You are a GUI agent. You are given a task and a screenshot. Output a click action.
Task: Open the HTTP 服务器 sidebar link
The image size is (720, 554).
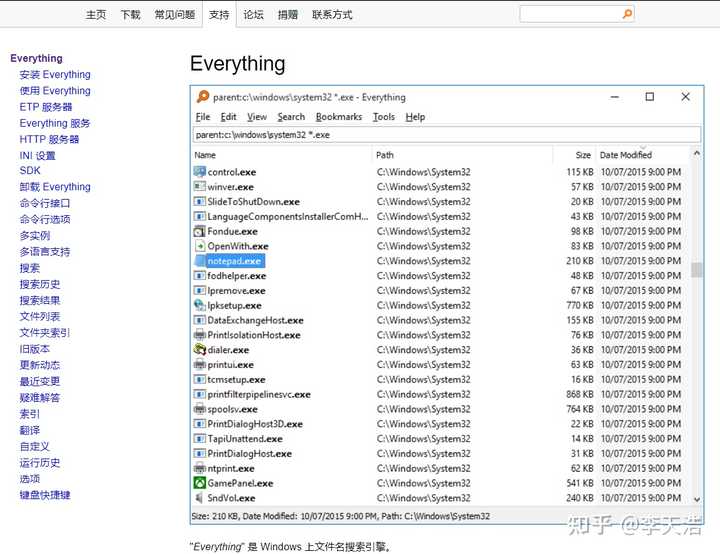pyautogui.click(x=49, y=139)
